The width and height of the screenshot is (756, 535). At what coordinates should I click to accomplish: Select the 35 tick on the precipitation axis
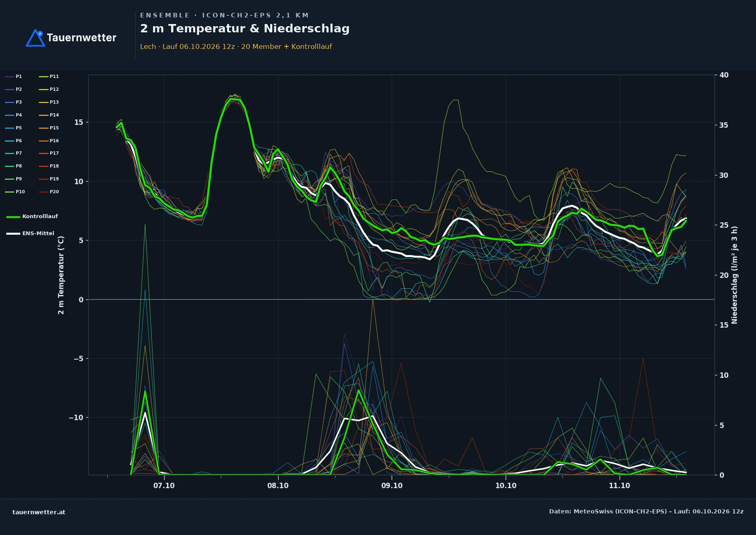[724, 125]
